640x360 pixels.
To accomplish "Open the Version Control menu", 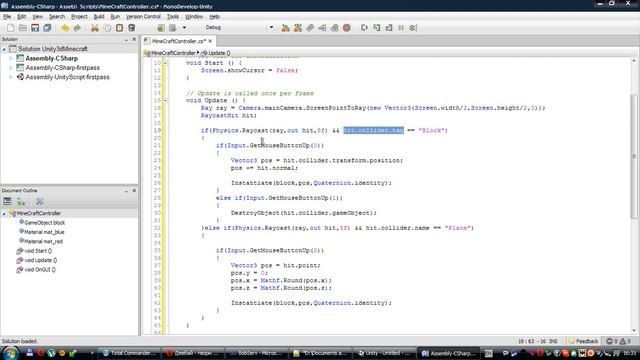I will click(x=143, y=17).
